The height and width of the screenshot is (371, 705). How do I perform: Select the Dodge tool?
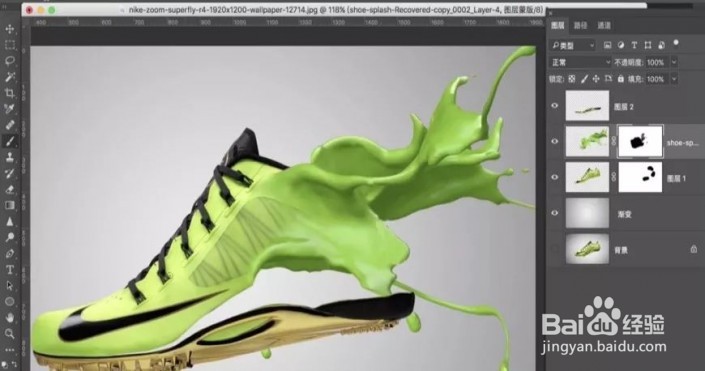tap(9, 237)
